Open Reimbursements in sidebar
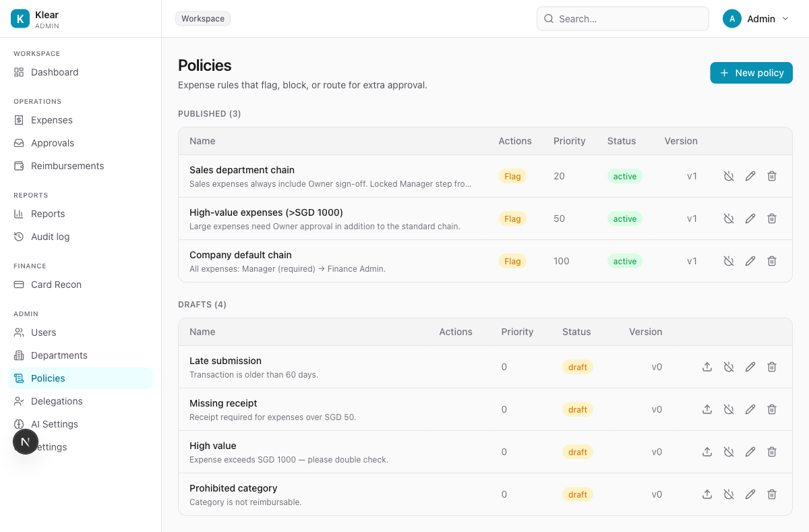Image resolution: width=809 pixels, height=532 pixels. [x=81, y=166]
